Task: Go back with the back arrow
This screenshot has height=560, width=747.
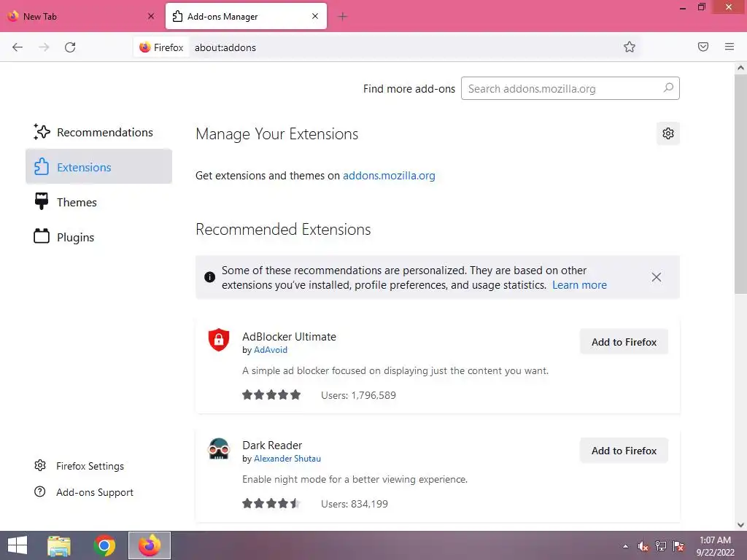Action: pos(18,47)
